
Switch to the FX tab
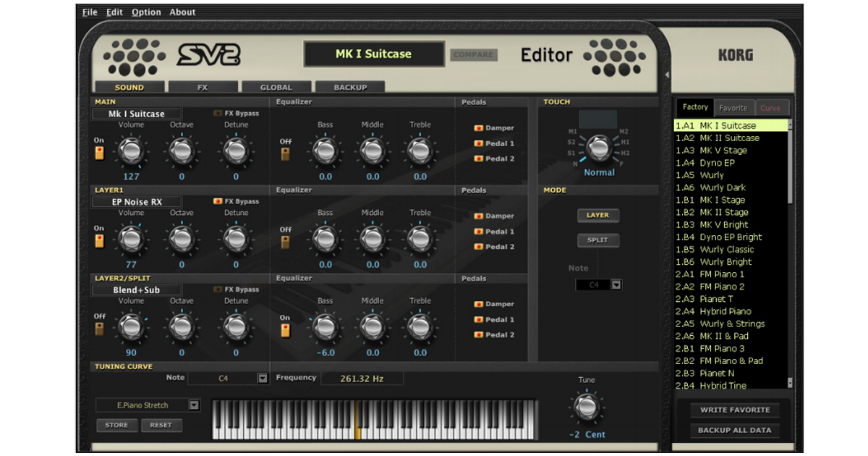click(203, 87)
